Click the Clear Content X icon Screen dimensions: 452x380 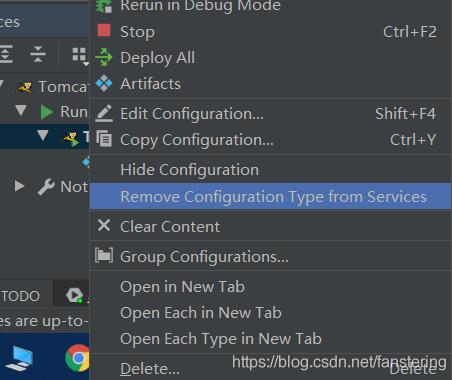coord(104,226)
